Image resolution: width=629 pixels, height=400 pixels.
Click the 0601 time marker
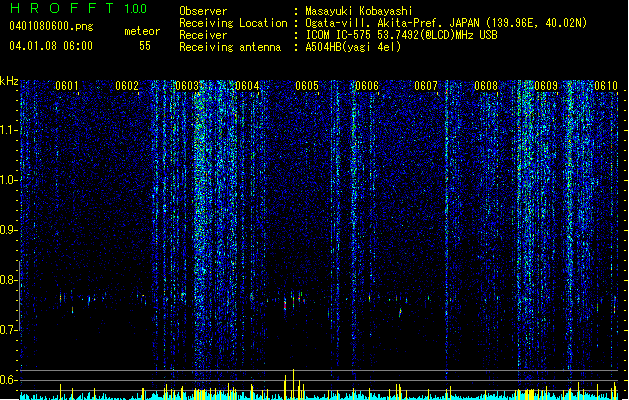(67, 85)
